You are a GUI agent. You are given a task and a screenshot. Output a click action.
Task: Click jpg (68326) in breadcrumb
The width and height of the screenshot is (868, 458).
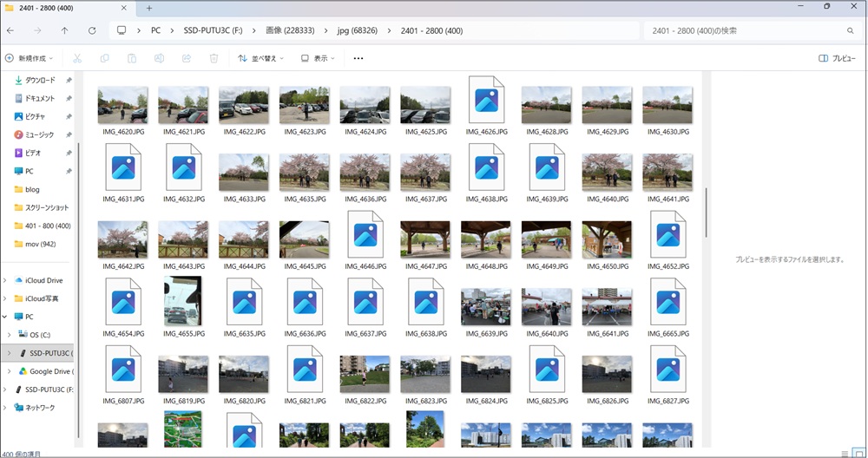point(357,30)
